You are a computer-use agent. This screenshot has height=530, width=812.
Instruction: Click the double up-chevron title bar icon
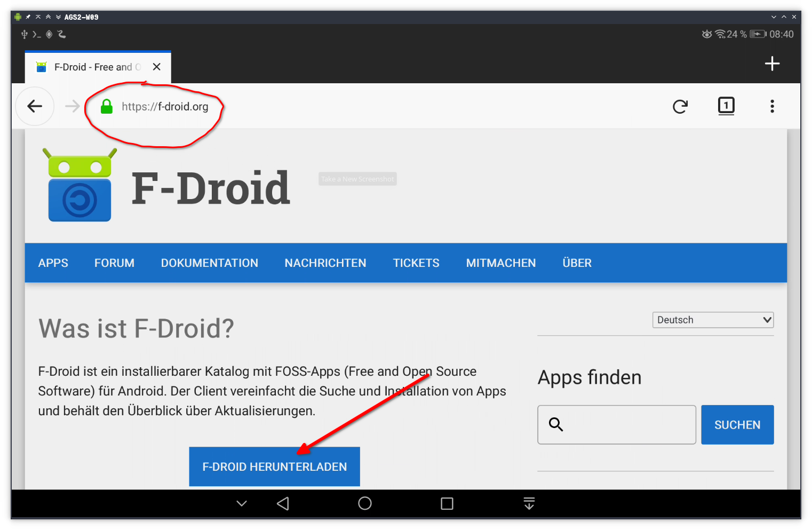click(x=48, y=17)
